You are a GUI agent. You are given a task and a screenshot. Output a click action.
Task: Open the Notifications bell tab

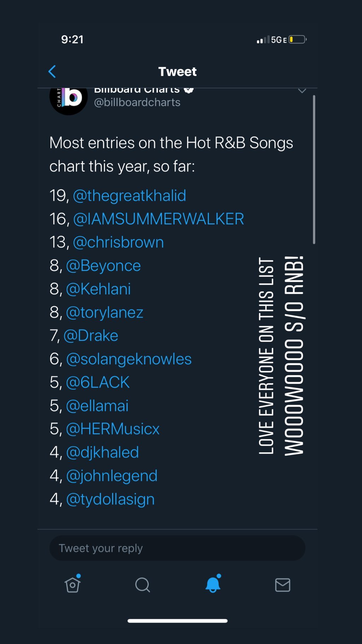click(x=213, y=585)
